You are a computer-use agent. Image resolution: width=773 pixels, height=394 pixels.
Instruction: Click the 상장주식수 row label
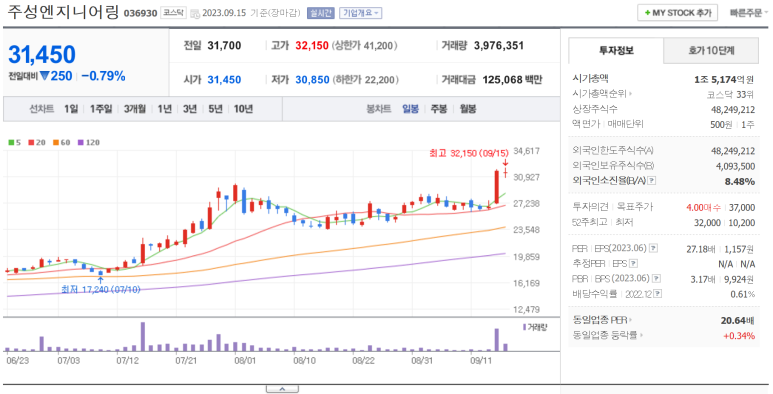click(595, 109)
